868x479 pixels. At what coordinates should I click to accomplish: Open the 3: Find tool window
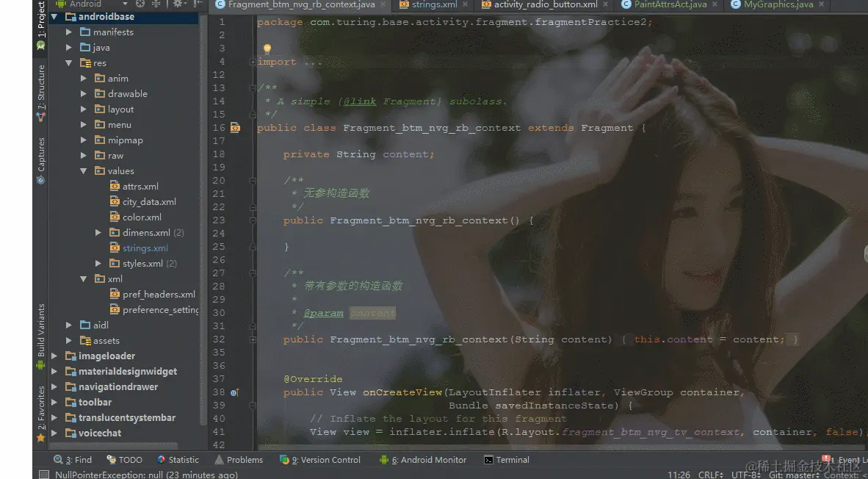tap(73, 460)
